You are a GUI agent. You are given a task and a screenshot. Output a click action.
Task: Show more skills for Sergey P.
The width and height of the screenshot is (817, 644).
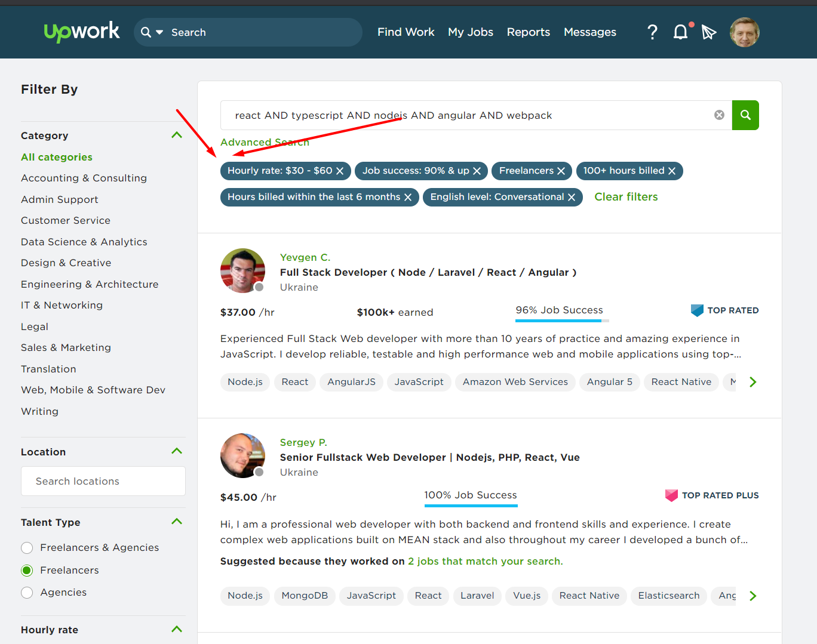[x=752, y=596]
